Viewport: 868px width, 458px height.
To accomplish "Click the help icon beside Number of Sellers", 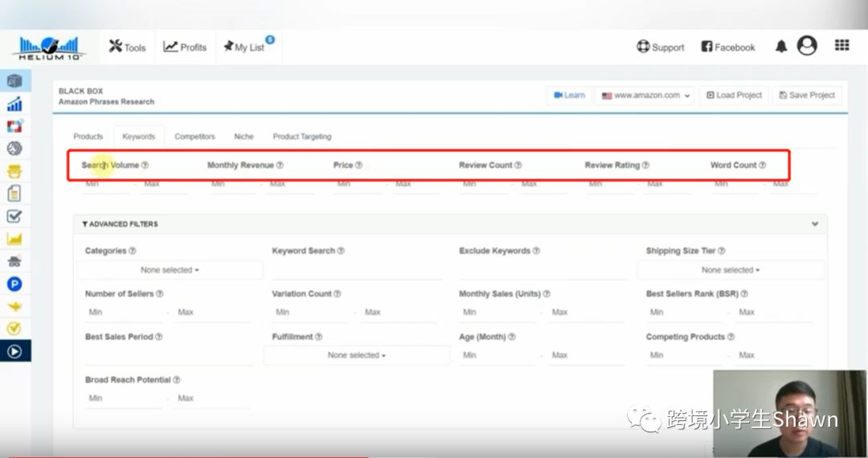I will click(x=159, y=294).
